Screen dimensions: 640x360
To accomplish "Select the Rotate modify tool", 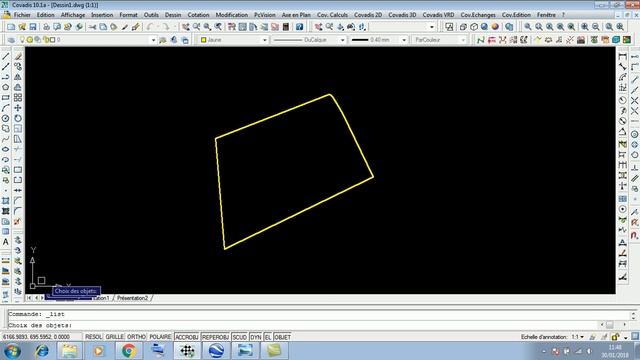I will click(18, 118).
